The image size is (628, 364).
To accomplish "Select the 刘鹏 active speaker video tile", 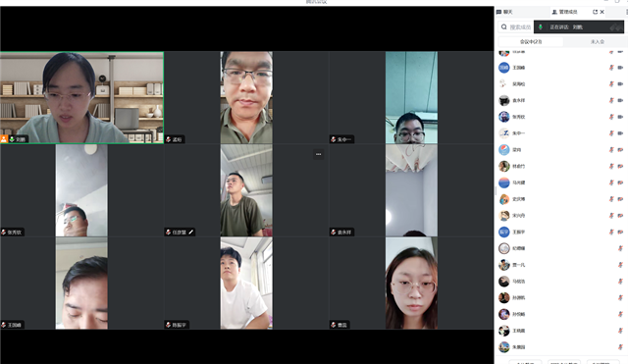I will pos(81,97).
